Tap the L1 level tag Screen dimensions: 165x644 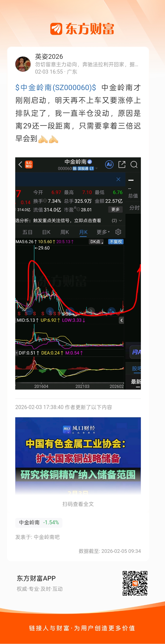pos(92,169)
